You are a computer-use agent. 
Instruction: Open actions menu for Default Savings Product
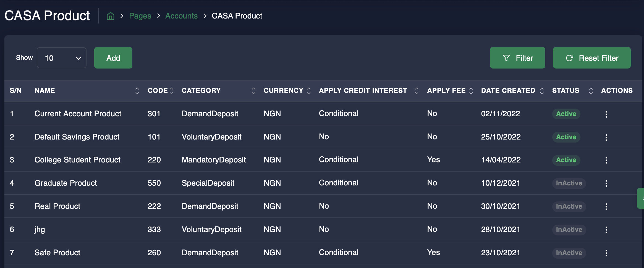(606, 137)
